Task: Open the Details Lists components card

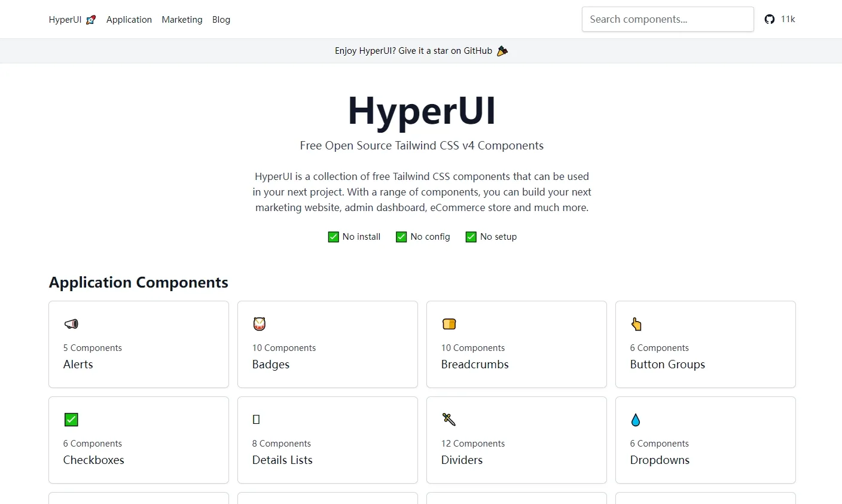Action: tap(328, 440)
